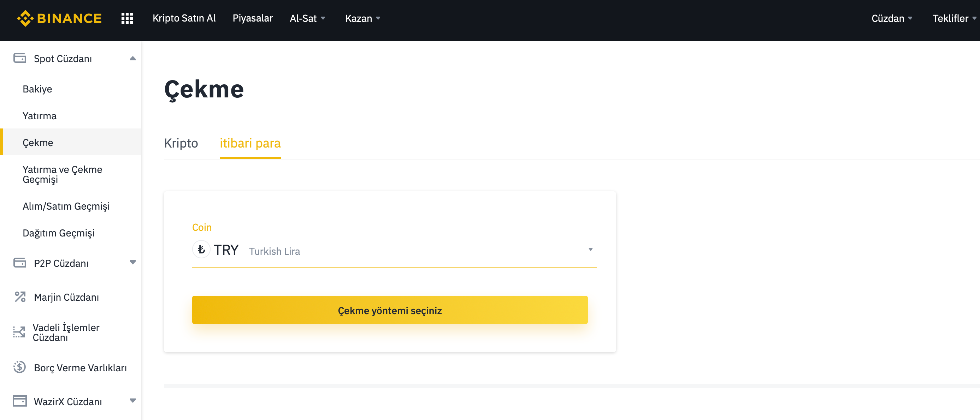Click the Binance logo
The width and height of the screenshot is (980, 420).
coord(59,18)
